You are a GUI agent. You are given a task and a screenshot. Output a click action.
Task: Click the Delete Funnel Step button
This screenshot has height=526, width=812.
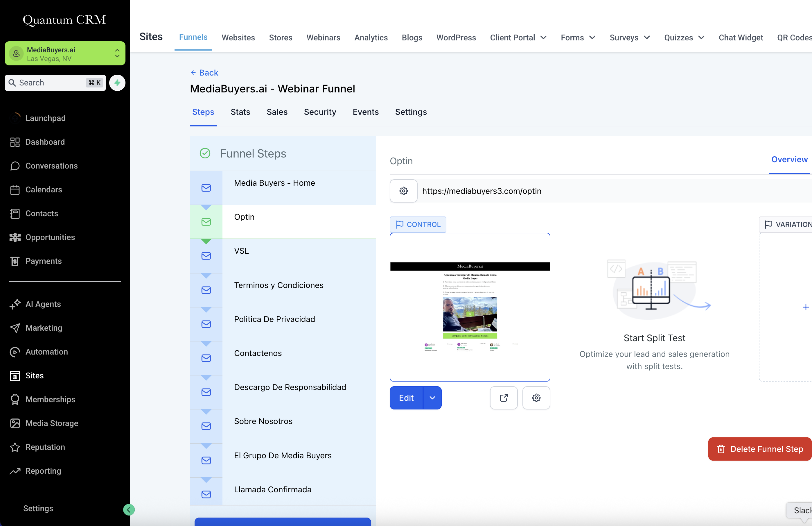(759, 449)
